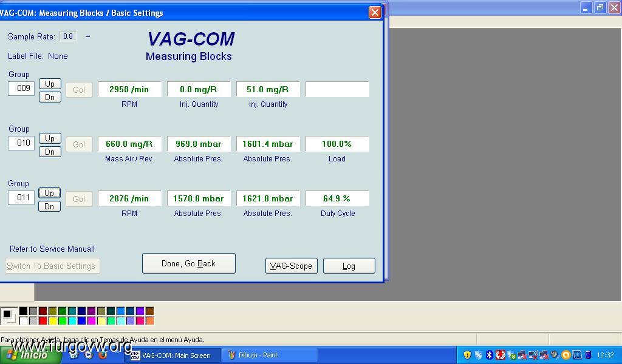Pick the white swatch in Paint palette
Screen dimensions: 622x364
tap(24, 321)
